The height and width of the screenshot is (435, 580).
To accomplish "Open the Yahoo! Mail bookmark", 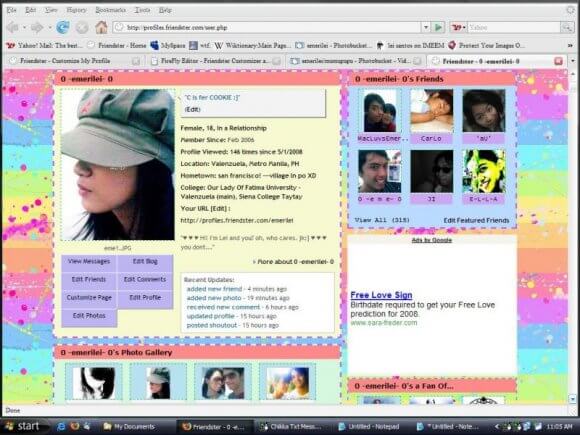I will [x=45, y=45].
